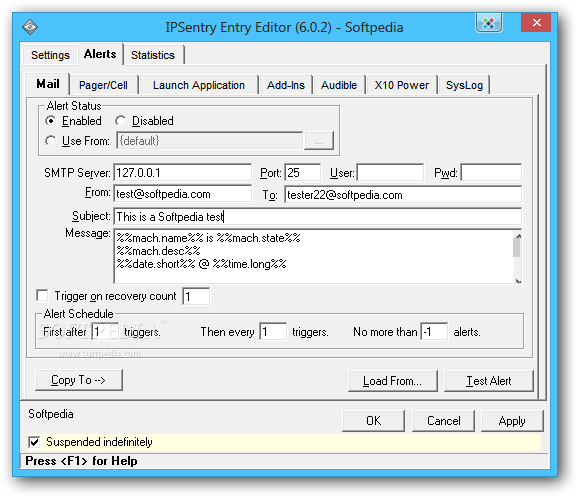Close the Entry Editor window
This screenshot has width=578, height=497.
(x=536, y=22)
